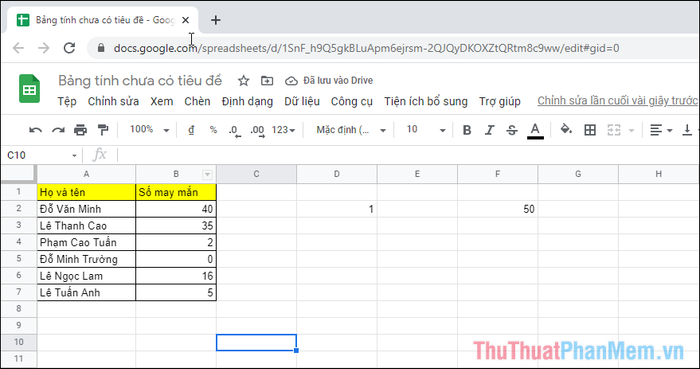This screenshot has width=700, height=369.
Task: Click the Redo icon in toolbar
Action: coord(58,130)
